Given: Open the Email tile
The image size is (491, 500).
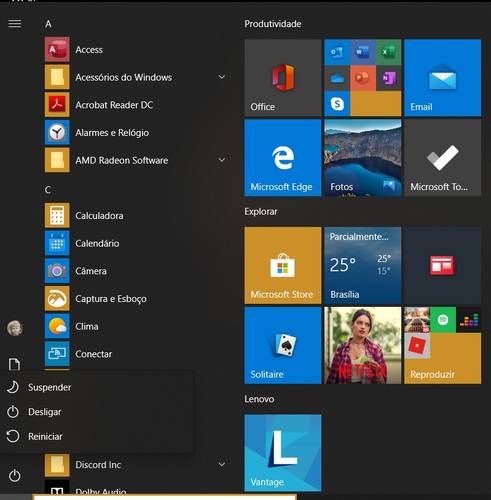Looking at the screenshot, I should 443,78.
